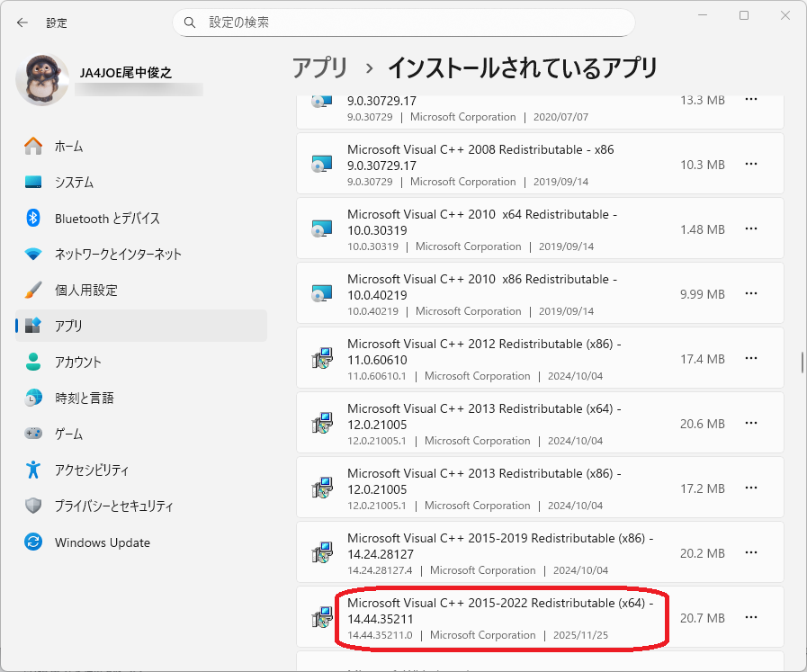The height and width of the screenshot is (672, 807).
Task: Open more options for Visual C++ 2015-2022 (x64)
Action: 751,618
